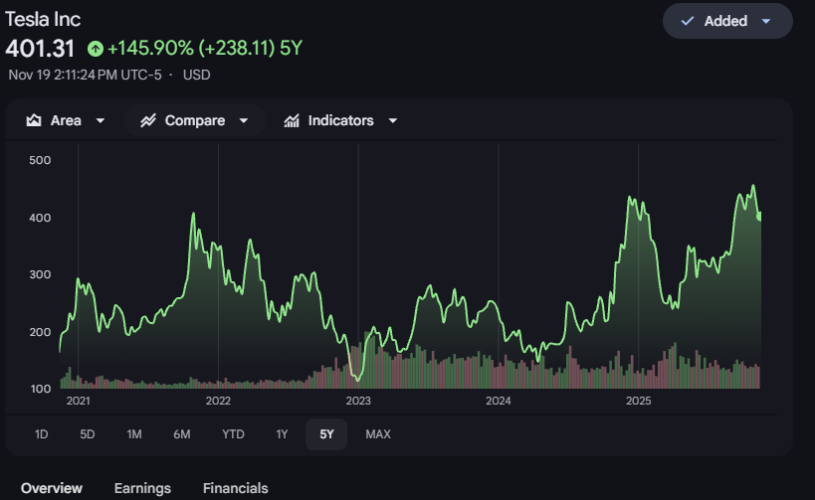Image resolution: width=815 pixels, height=500 pixels.
Task: Select the 1M time range
Action: pos(134,434)
